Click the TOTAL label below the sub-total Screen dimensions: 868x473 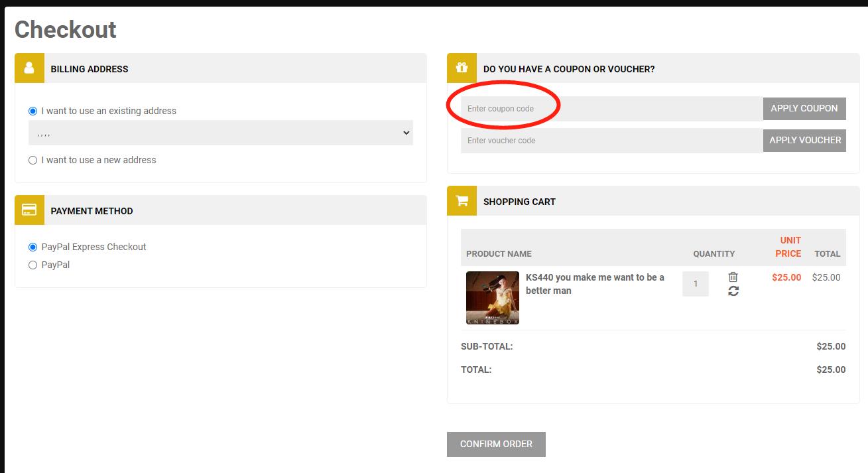476,370
